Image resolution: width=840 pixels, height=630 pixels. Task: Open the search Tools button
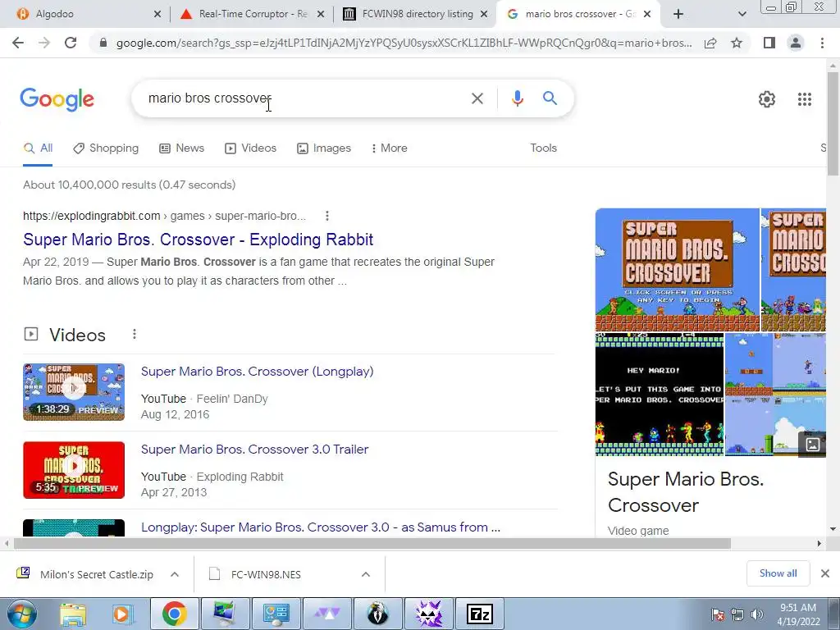(x=543, y=148)
